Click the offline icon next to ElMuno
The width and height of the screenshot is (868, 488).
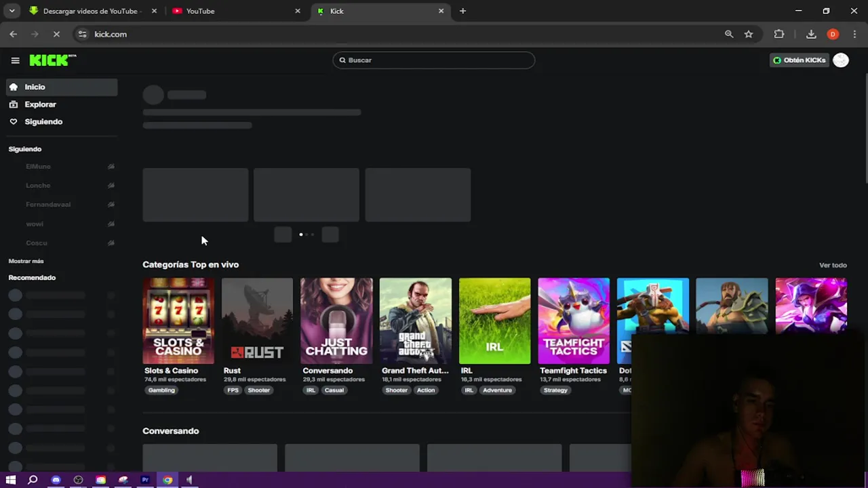pos(111,166)
